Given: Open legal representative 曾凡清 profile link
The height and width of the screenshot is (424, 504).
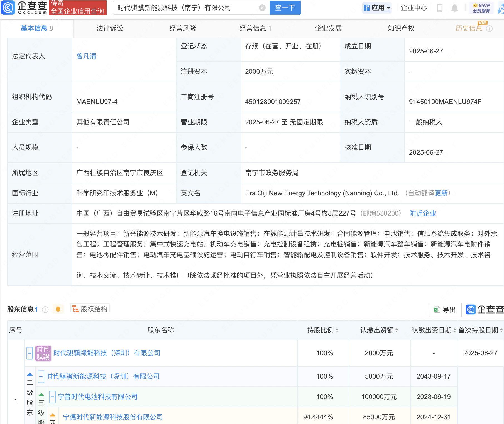Looking at the screenshot, I should pos(86,56).
